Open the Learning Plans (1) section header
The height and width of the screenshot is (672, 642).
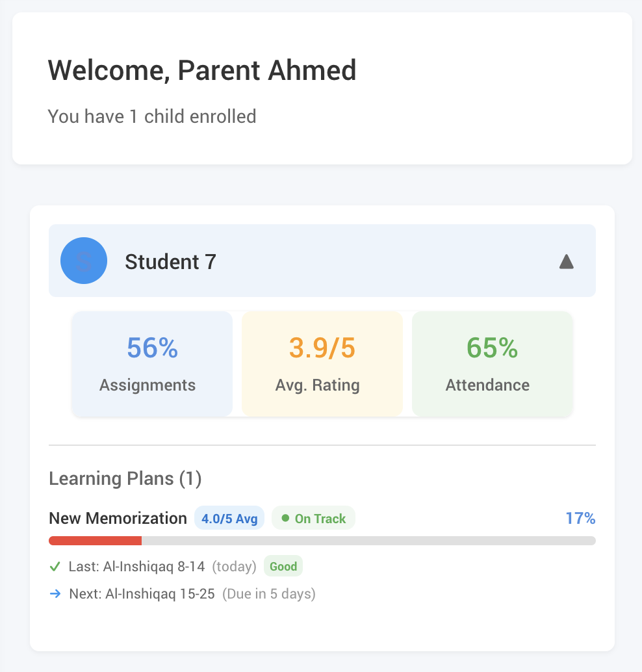[x=125, y=478]
